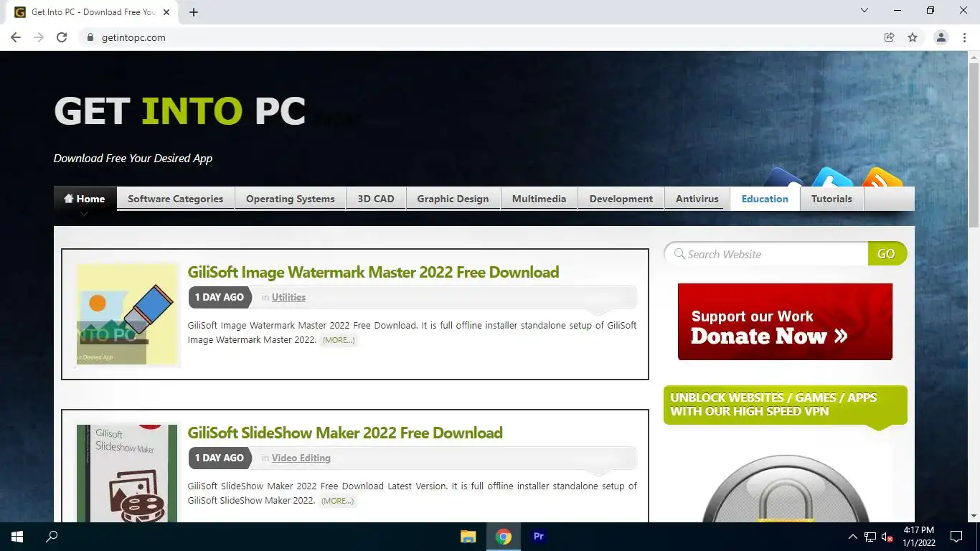The height and width of the screenshot is (551, 980).
Task: Click the RSS feed orange icon
Action: coord(882,177)
